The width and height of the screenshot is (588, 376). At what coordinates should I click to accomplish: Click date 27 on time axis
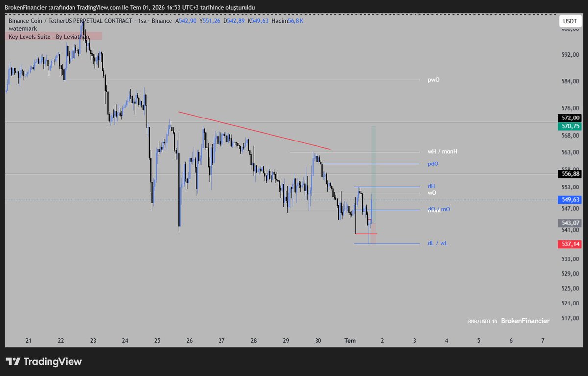[221, 340]
